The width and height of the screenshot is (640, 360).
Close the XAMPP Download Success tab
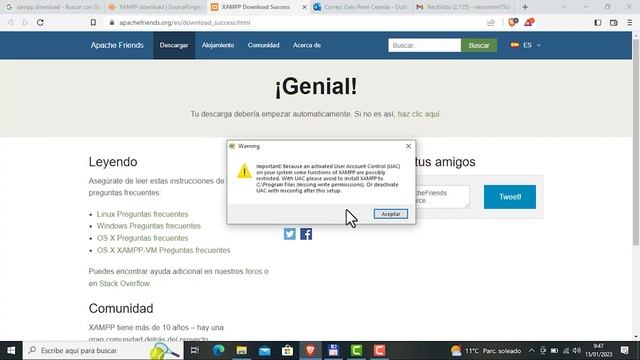tap(304, 7)
